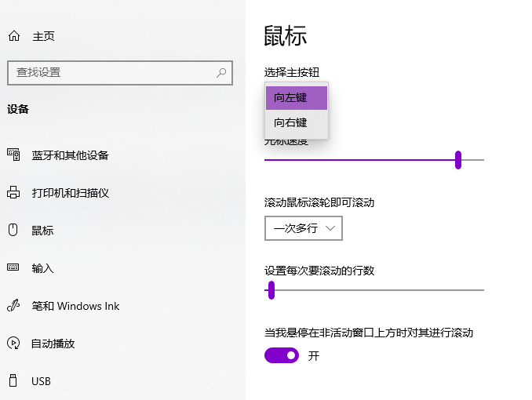Click the mouse icon in sidebar

pyautogui.click(x=13, y=230)
